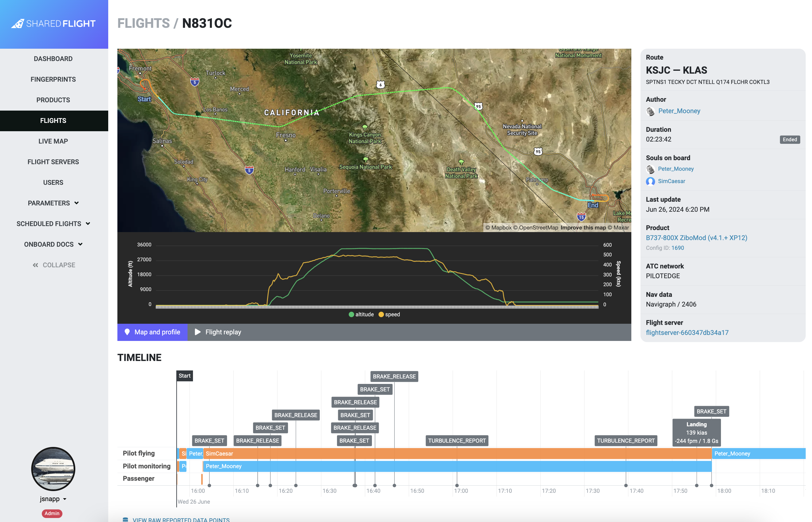
Task: Expand the Onboard Docs submenu
Action: click(53, 244)
